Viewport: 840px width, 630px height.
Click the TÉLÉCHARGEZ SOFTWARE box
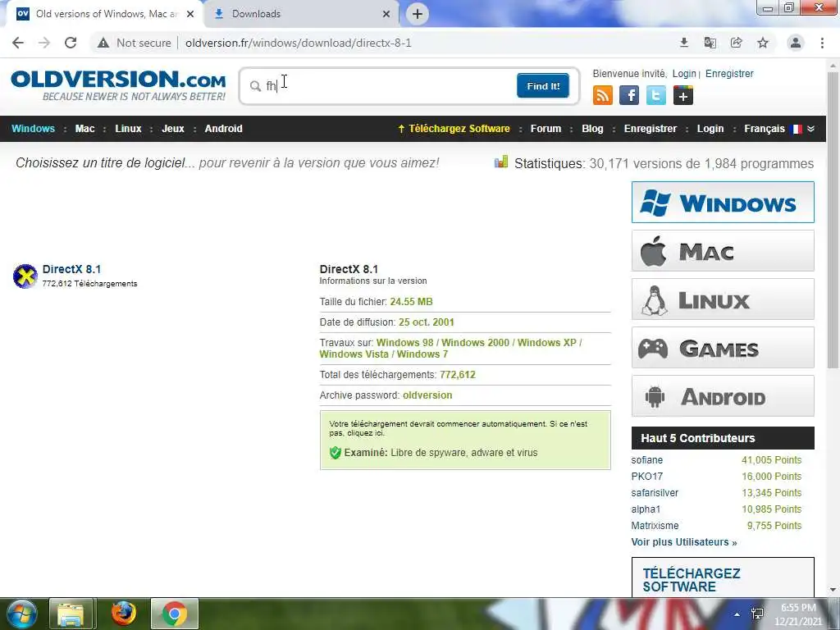(723, 577)
